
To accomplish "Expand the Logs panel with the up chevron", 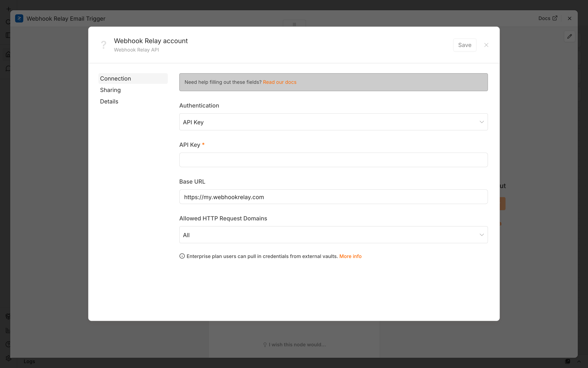I will click(x=579, y=361).
